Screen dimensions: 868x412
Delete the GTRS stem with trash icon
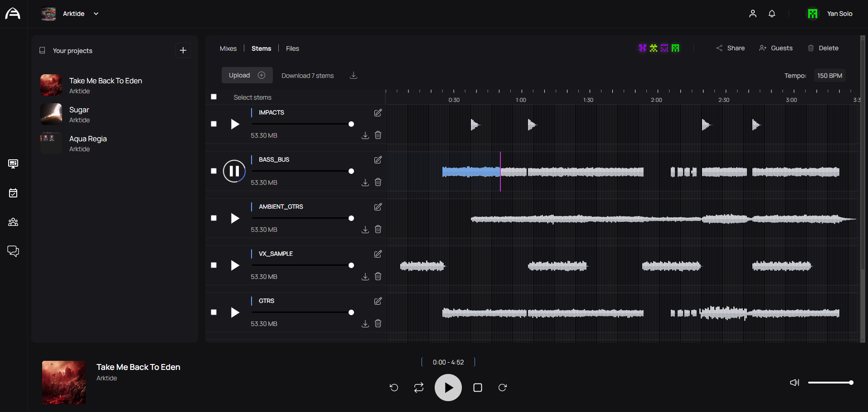378,323
